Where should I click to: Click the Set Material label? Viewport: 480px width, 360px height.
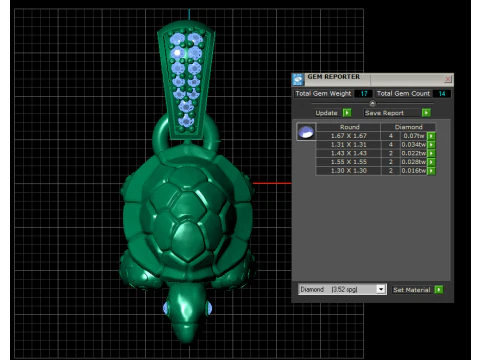coord(412,290)
